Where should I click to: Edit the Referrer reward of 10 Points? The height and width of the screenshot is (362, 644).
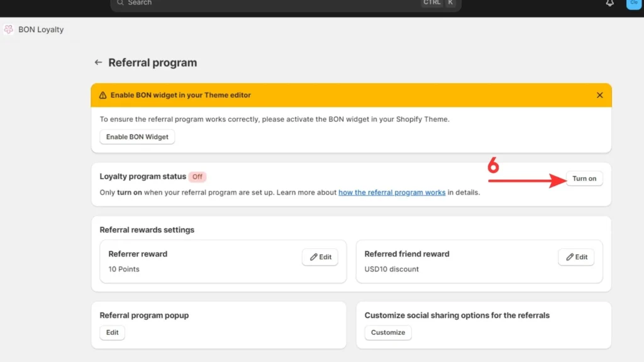coord(319,256)
